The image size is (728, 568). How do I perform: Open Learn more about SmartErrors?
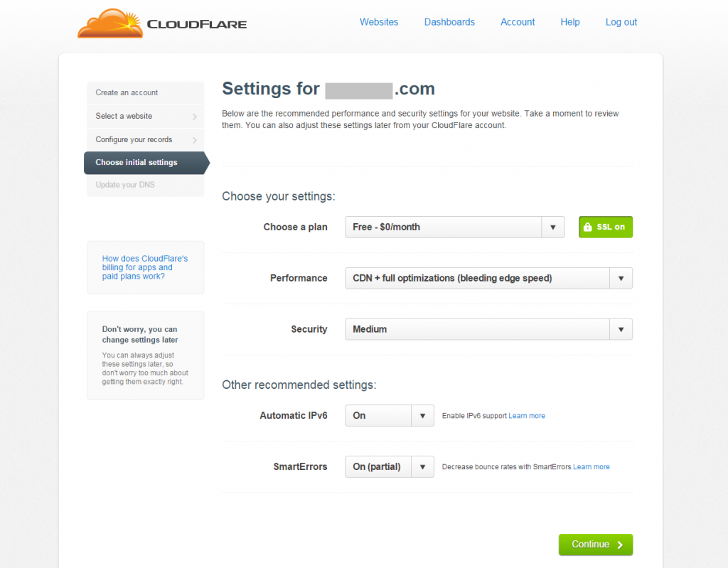click(591, 467)
